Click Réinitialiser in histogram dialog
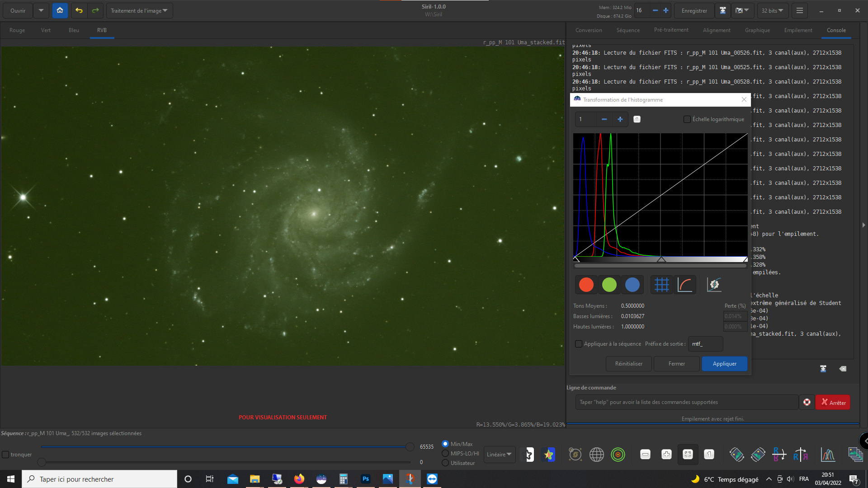868x488 pixels. click(x=629, y=364)
